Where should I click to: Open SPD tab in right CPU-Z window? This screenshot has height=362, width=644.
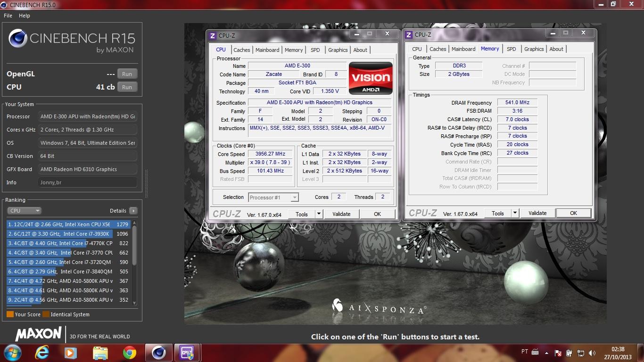(512, 49)
